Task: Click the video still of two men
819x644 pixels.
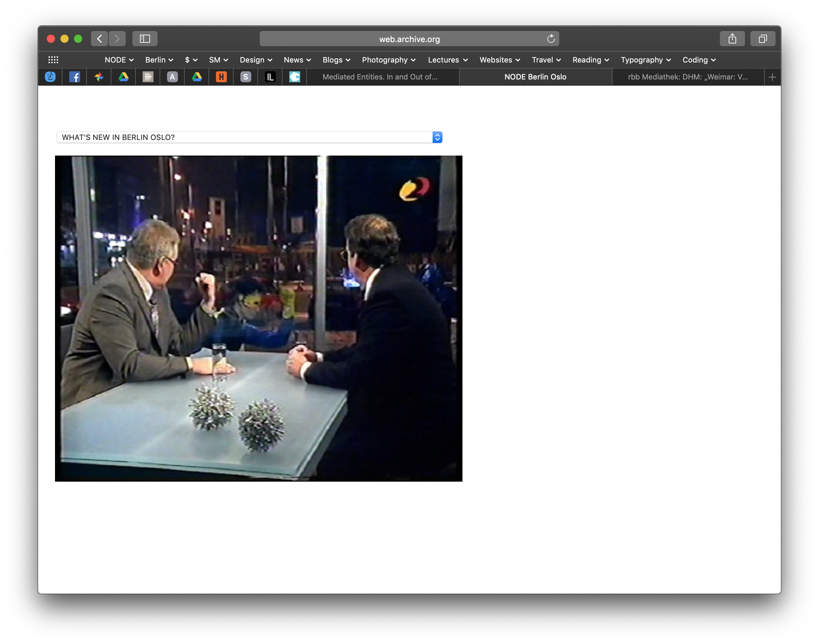Action: pyautogui.click(x=258, y=318)
